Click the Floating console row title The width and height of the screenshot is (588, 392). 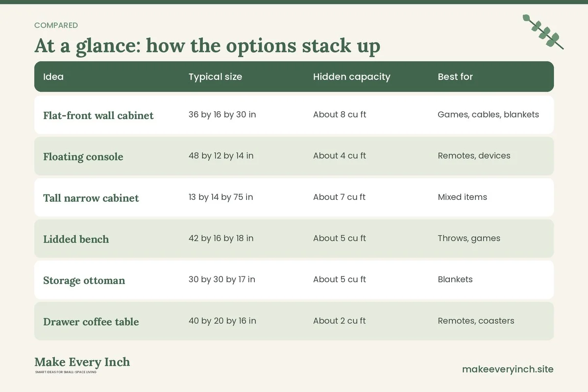click(x=83, y=157)
